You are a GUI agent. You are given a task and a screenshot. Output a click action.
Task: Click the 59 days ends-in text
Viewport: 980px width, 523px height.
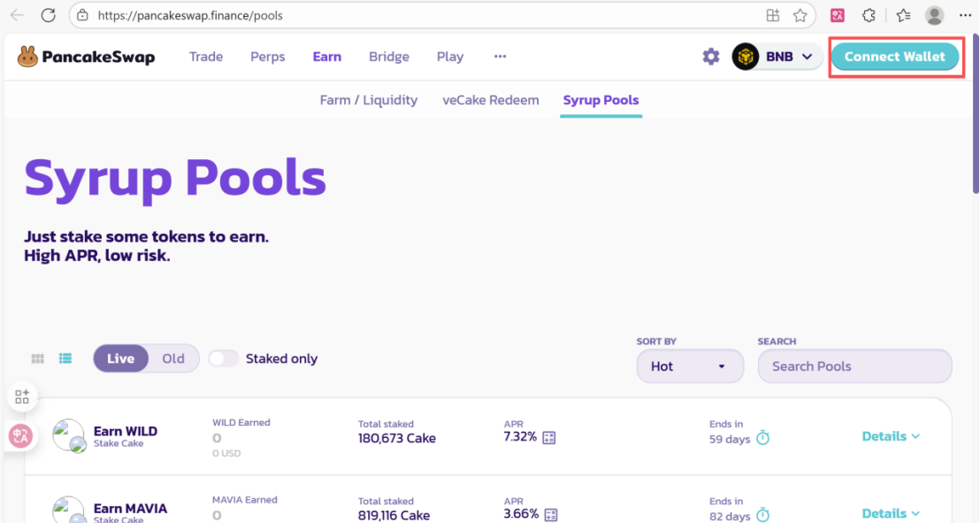pyautogui.click(x=730, y=439)
